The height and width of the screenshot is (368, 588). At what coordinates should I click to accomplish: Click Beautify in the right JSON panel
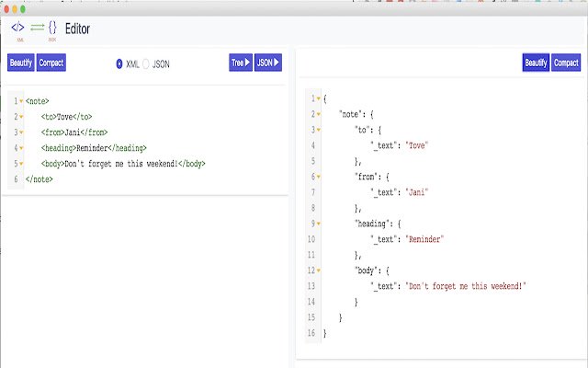[x=536, y=63]
